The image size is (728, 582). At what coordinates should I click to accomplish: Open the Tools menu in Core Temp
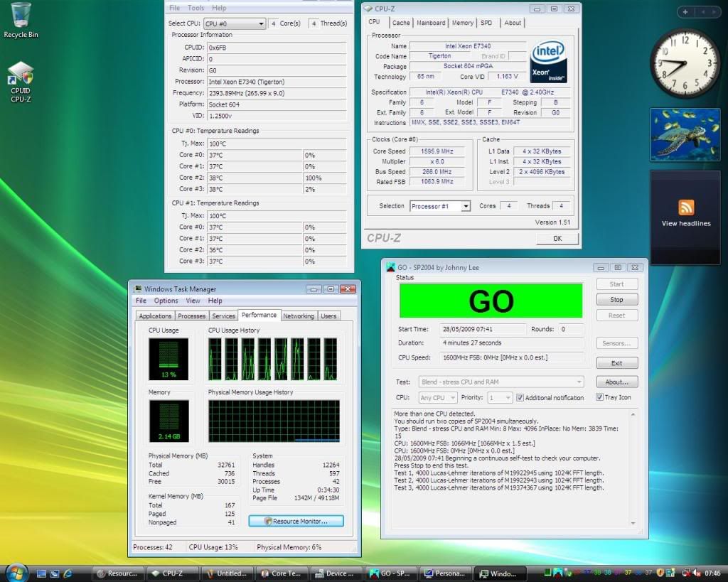coord(196,8)
